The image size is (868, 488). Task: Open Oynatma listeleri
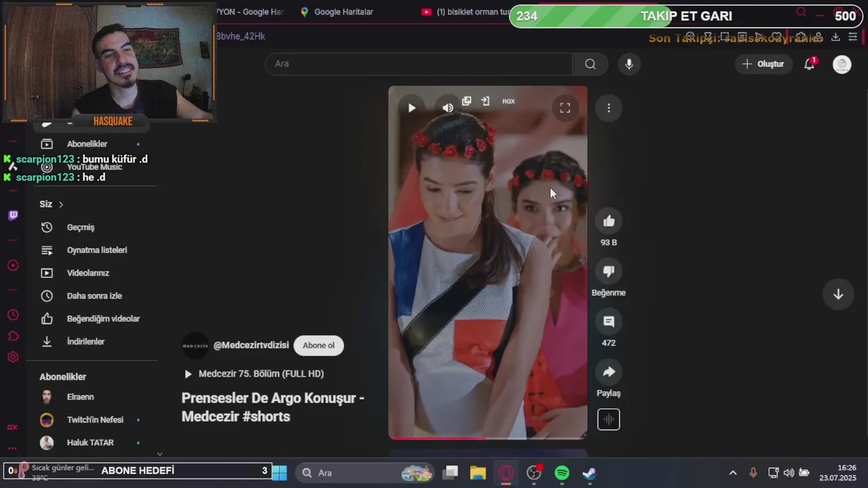pyautogui.click(x=96, y=250)
